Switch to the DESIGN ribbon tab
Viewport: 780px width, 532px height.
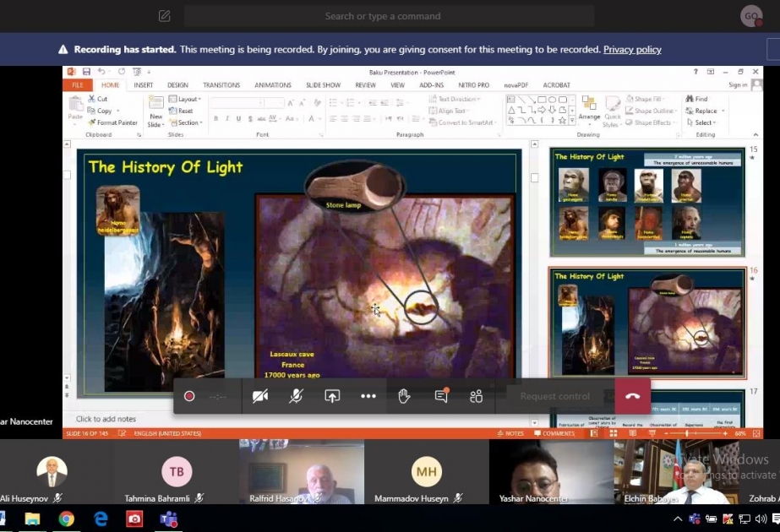click(x=177, y=85)
